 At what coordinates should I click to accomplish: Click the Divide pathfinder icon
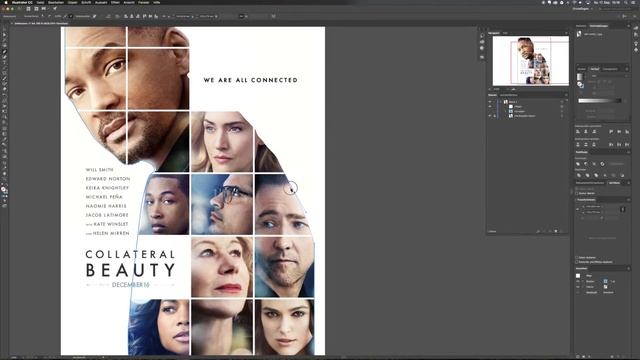click(x=579, y=175)
